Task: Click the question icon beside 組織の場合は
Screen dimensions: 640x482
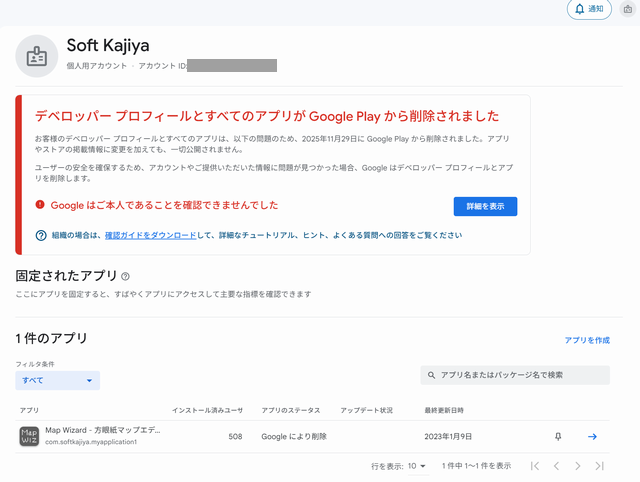Action: [x=41, y=236]
